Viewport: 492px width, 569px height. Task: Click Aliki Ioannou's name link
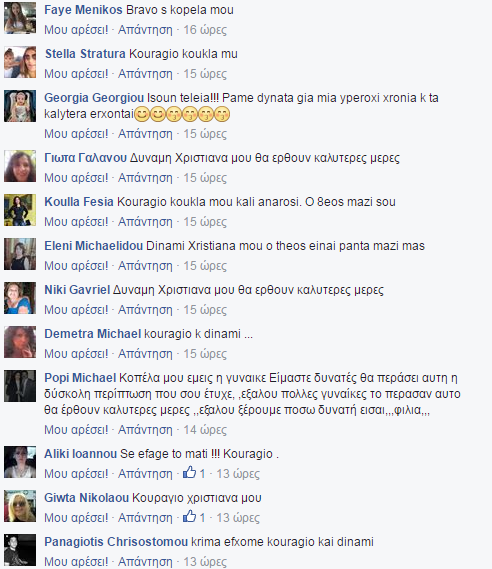click(81, 454)
